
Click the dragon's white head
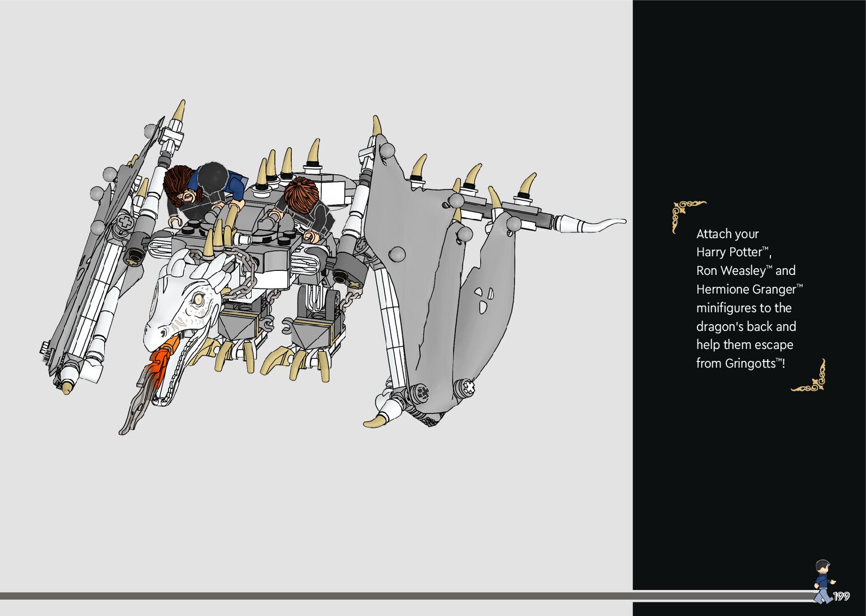(181, 308)
